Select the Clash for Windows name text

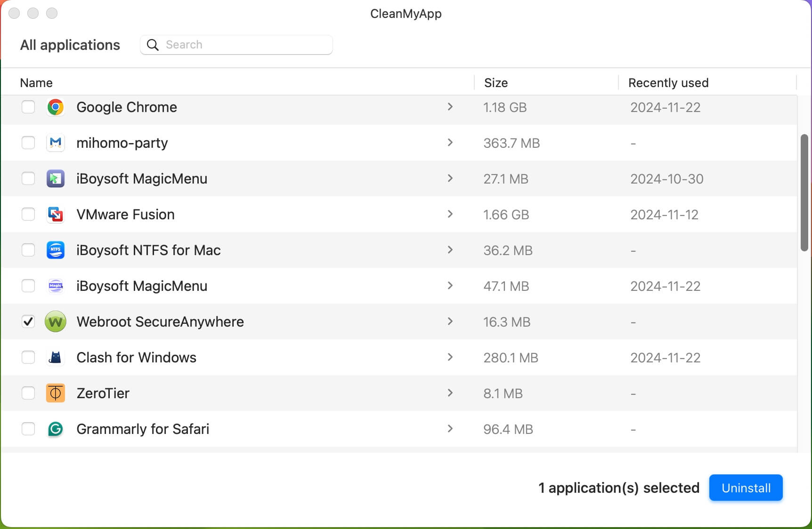tap(137, 358)
